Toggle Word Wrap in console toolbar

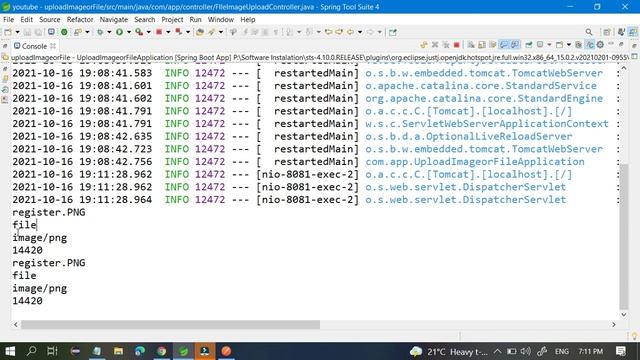[493, 45]
